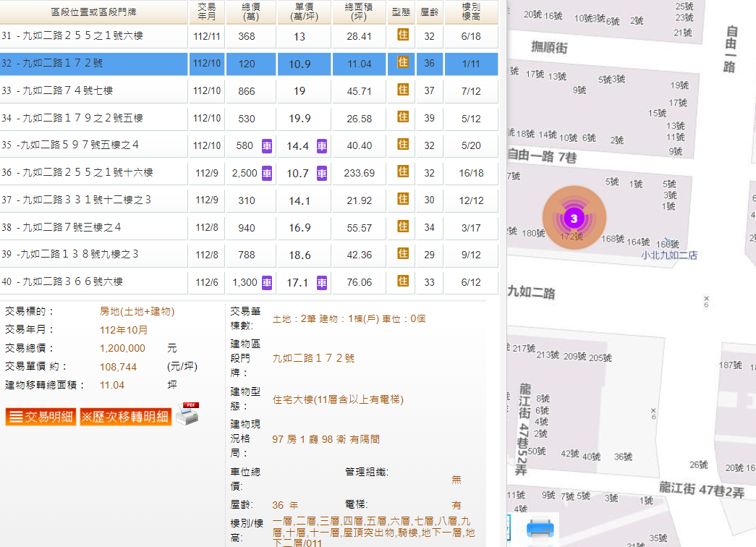The width and height of the screenshot is (756, 547).
Task: Select row 36 九如二路255之1號十六樓
Action: coord(249,173)
